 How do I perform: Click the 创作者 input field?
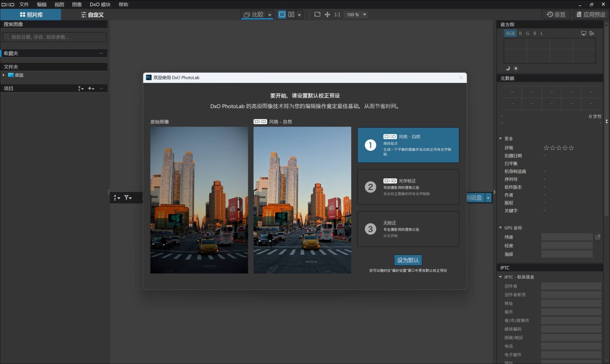tap(571, 286)
